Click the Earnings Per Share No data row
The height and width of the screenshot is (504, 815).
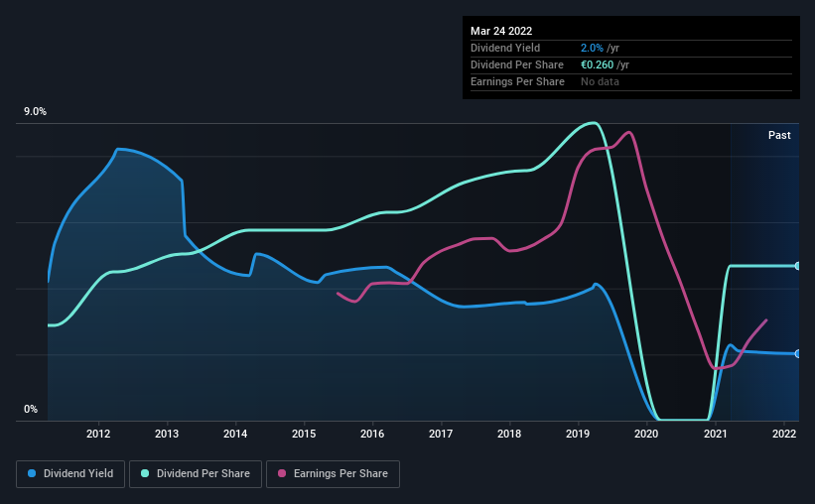(x=631, y=81)
